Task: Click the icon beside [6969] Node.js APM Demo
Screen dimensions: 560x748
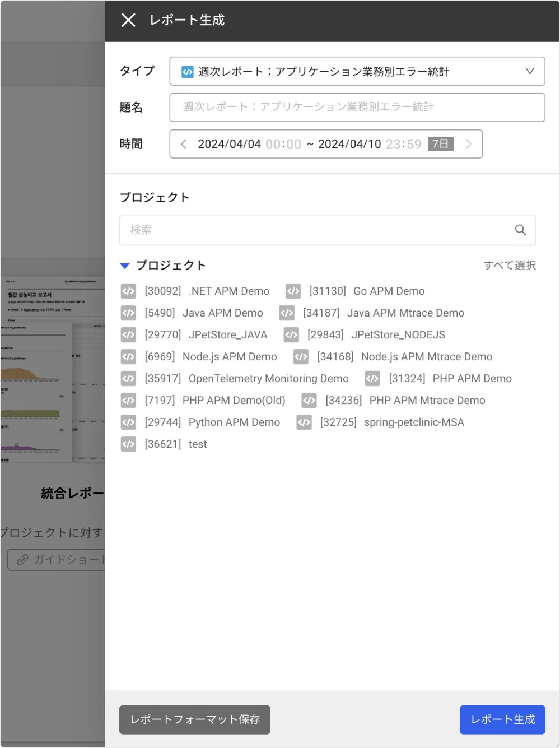Action: pos(128,356)
